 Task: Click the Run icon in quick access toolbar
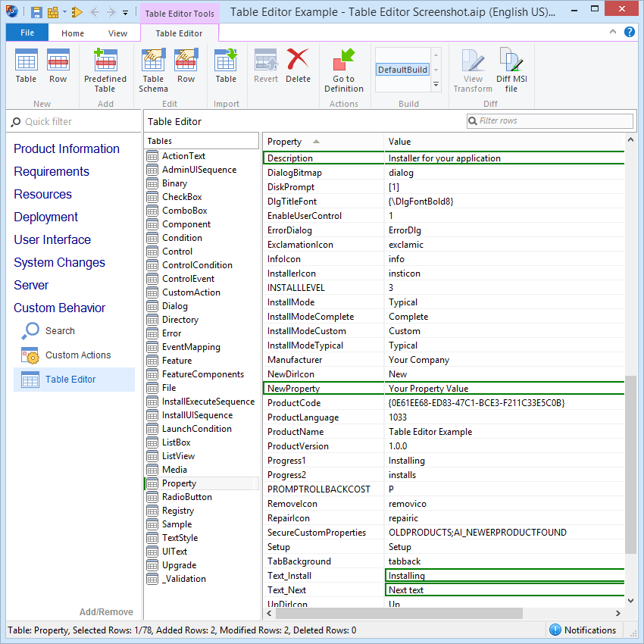point(77,12)
